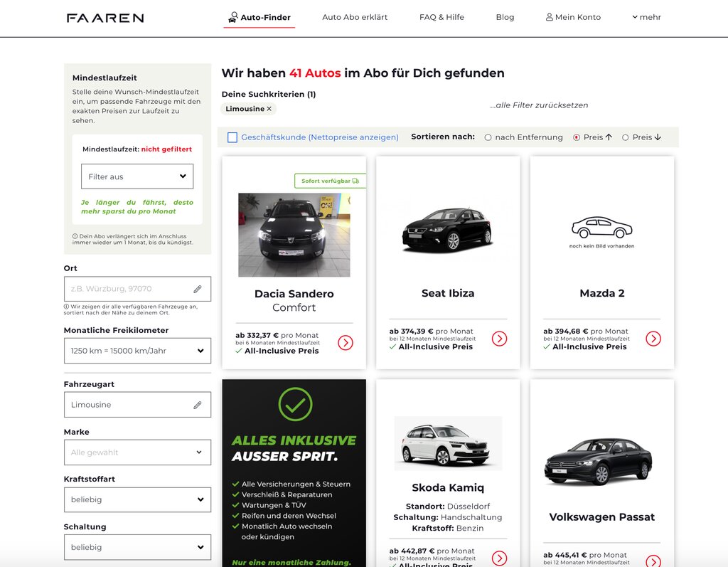Viewport: 728px width, 567px height.
Task: Open the Mindestlaufzeit Filter aus dropdown
Action: pos(137,176)
